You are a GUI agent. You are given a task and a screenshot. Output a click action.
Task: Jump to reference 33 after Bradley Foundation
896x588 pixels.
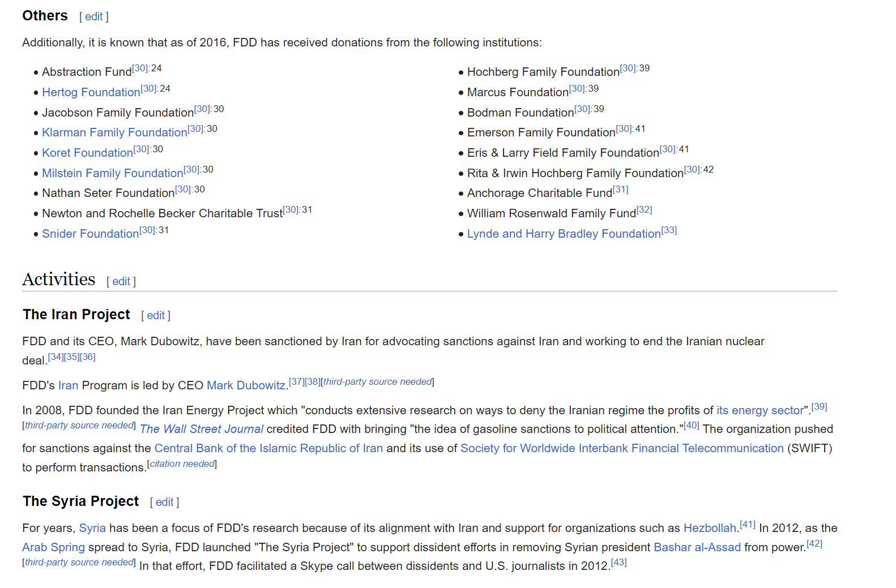[669, 230]
